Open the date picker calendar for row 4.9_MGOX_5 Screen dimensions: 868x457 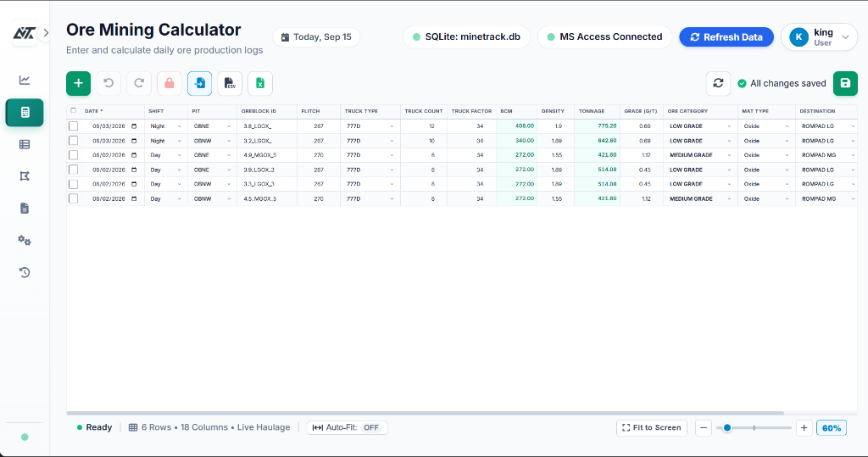134,155
